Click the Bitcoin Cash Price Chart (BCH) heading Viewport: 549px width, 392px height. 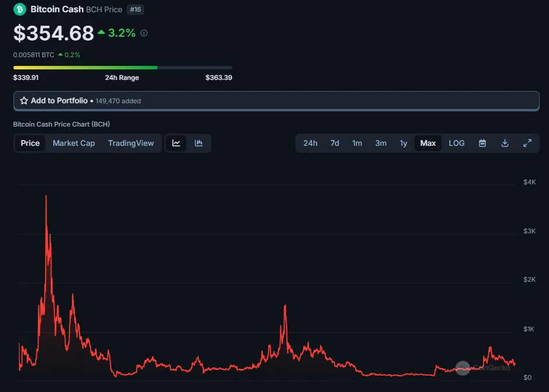tap(61, 124)
